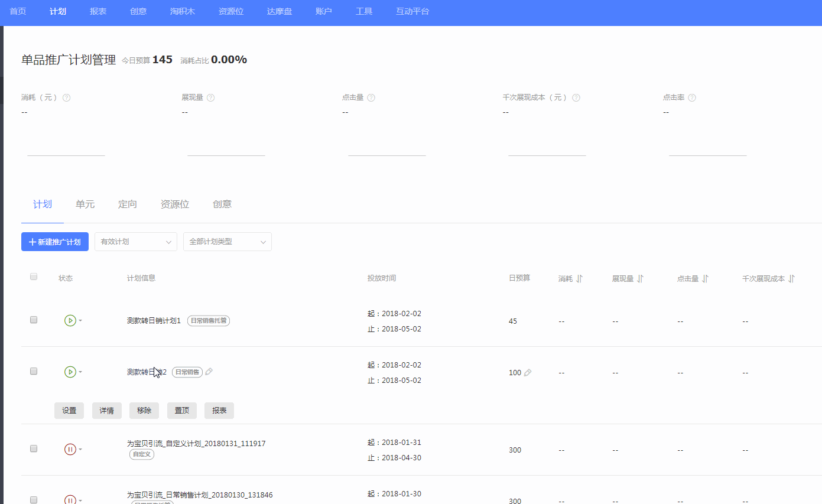Sort table by 点击量 column arrows
The width and height of the screenshot is (822, 504).
point(705,278)
